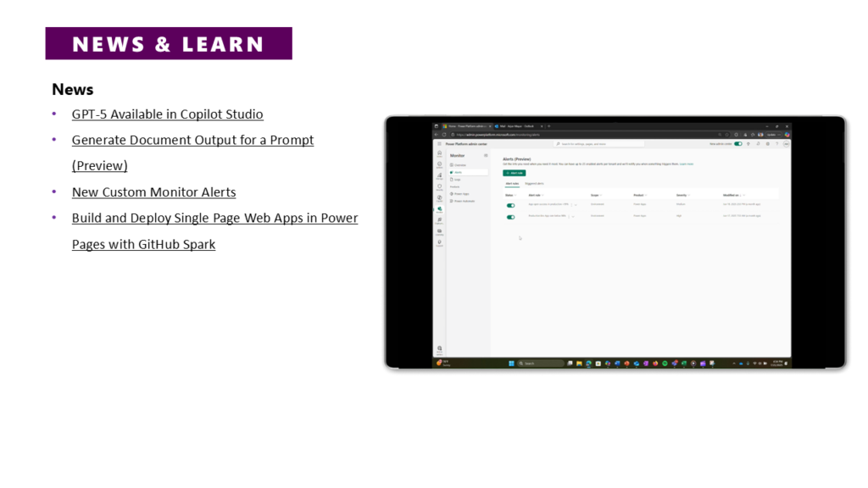Select the Power Platform admin browser tab
Screen dimensions: 868x488
[467, 126]
